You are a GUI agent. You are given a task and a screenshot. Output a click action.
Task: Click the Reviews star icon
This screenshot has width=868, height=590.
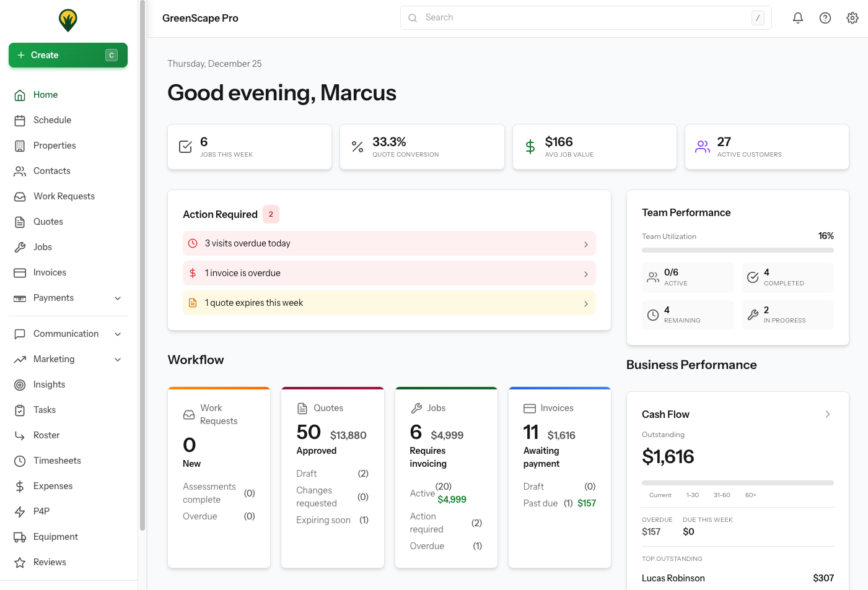20,562
